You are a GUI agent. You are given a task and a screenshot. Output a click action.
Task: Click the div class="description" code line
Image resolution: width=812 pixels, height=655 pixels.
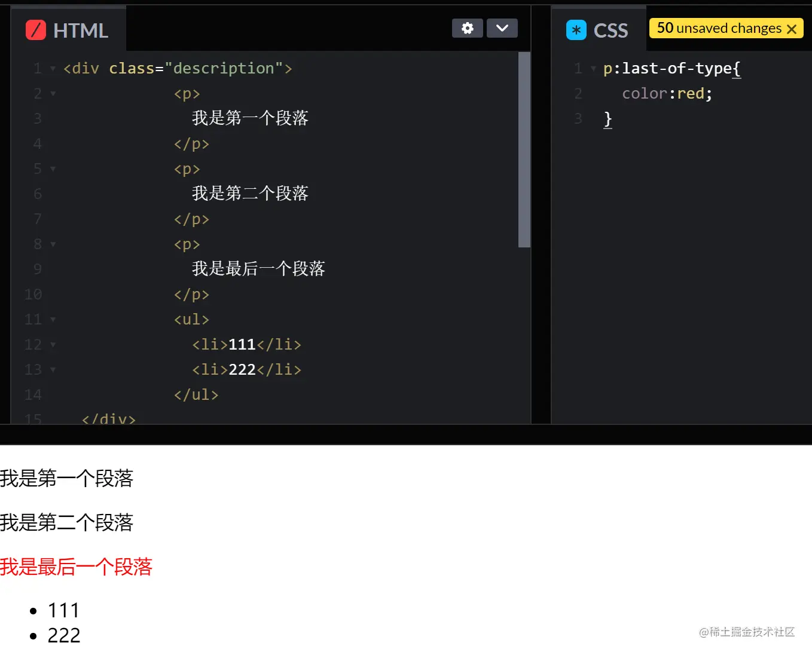point(178,68)
